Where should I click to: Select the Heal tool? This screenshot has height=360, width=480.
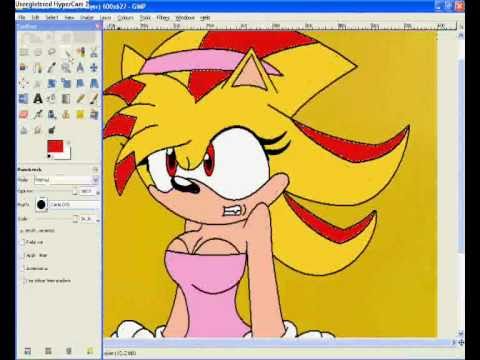(x=80, y=115)
